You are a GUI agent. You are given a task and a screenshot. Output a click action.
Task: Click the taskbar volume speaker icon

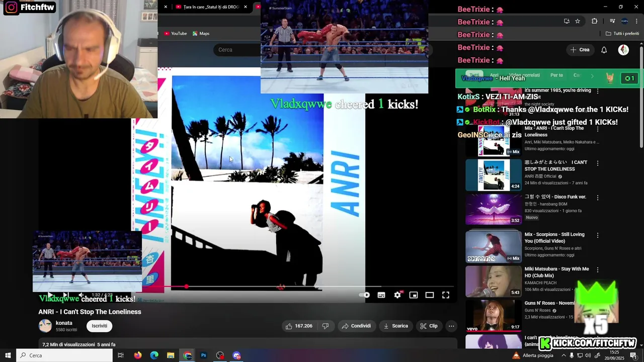point(588,355)
